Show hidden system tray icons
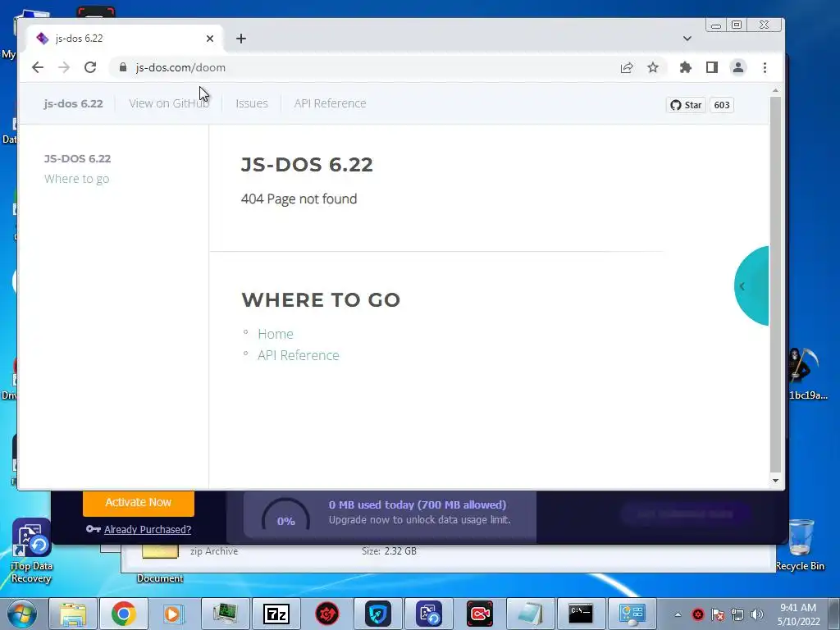 pyautogui.click(x=678, y=614)
